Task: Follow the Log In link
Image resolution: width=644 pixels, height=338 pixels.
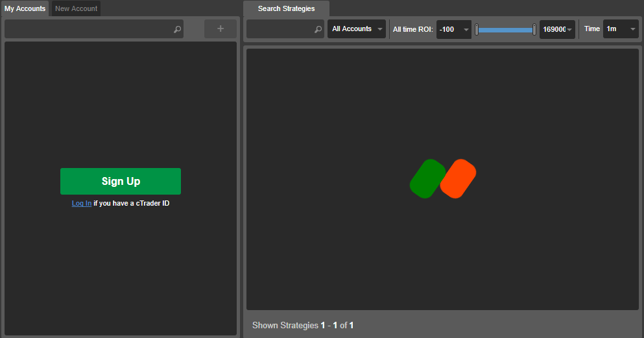Action: [x=82, y=203]
